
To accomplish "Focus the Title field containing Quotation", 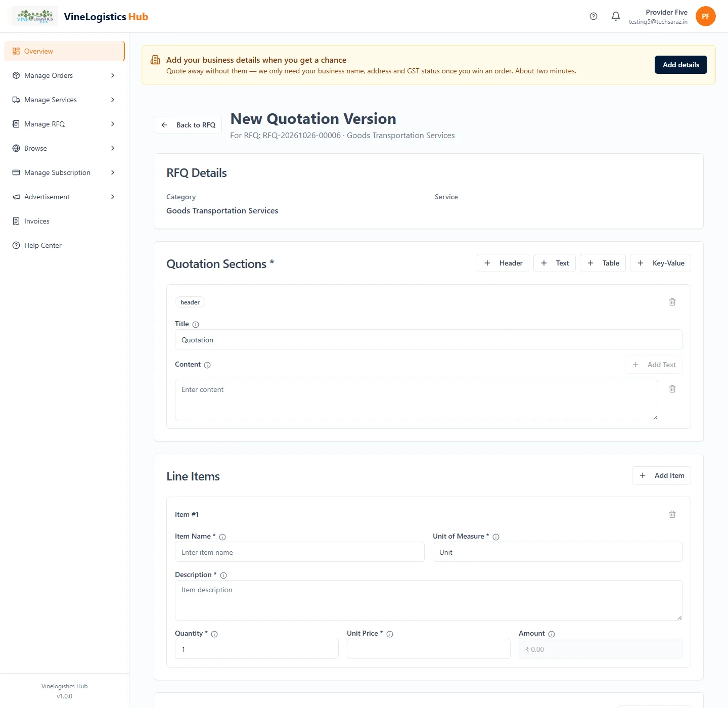I will (429, 339).
